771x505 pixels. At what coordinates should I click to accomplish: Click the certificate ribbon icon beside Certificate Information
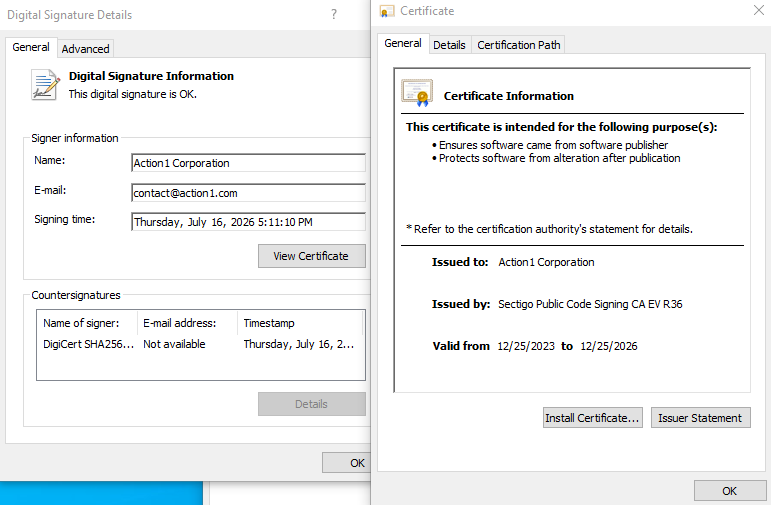coord(417,92)
